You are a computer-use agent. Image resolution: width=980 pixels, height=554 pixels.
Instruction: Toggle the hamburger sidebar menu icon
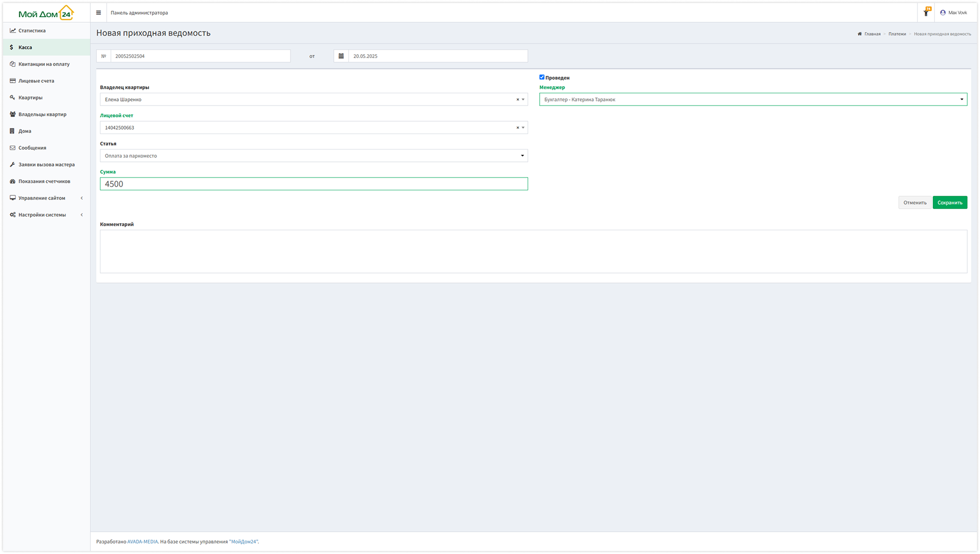[x=98, y=13]
